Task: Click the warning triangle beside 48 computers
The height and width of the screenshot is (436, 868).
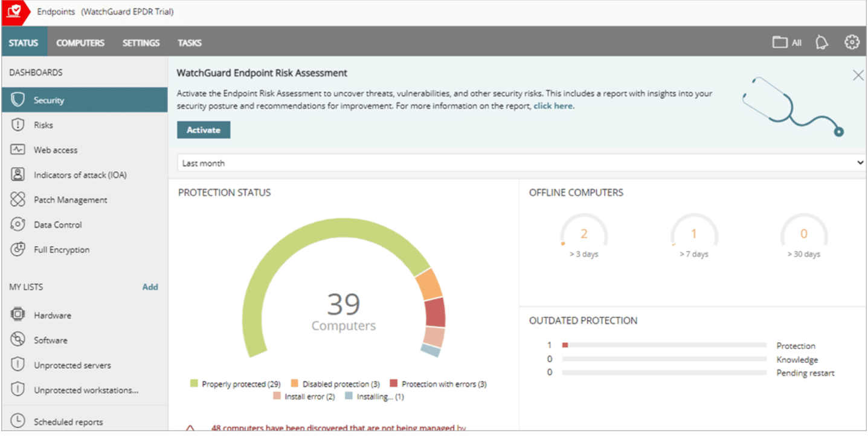Action: point(190,429)
